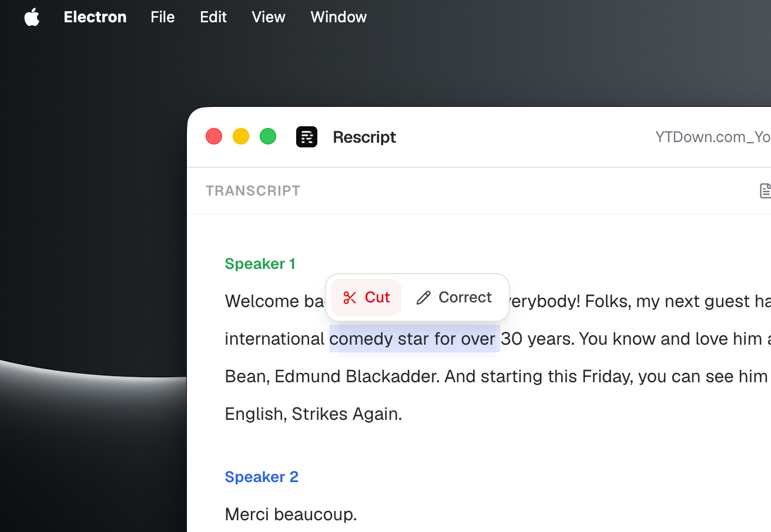
Task: Maximize the Rescript window with green button
Action: 268,136
